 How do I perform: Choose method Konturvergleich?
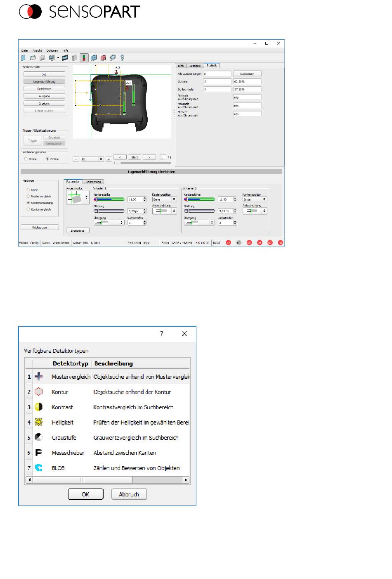point(28,209)
